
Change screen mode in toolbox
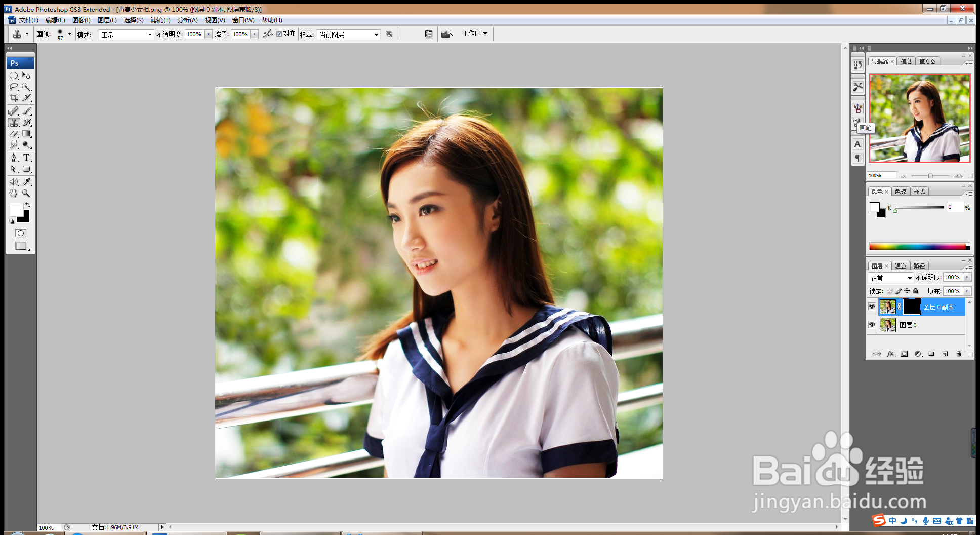21,246
